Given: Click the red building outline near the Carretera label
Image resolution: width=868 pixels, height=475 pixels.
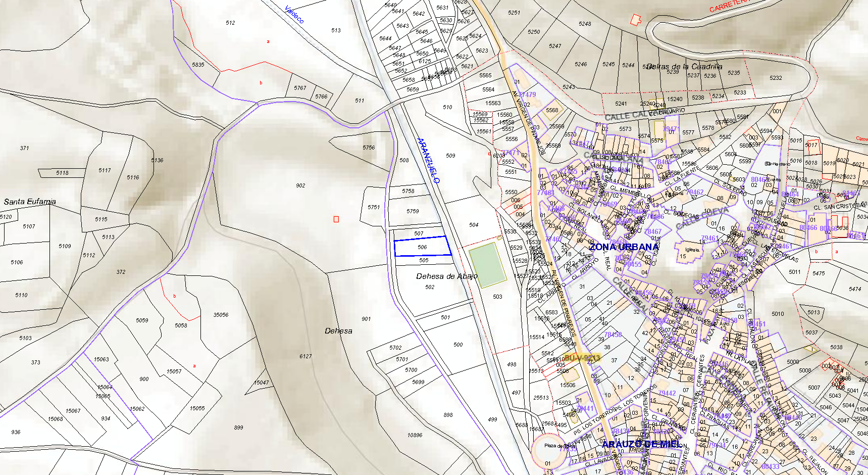Looking at the screenshot, I should pyautogui.click(x=636, y=20).
